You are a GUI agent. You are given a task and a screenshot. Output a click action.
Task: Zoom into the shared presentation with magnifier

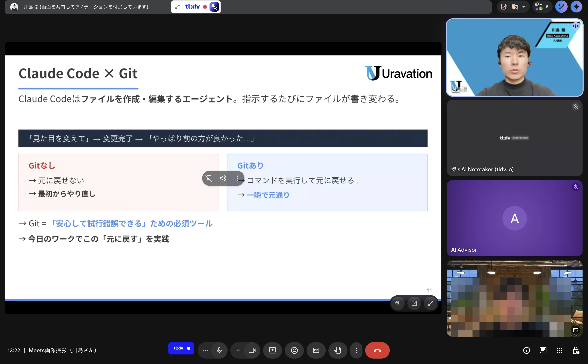(398, 303)
